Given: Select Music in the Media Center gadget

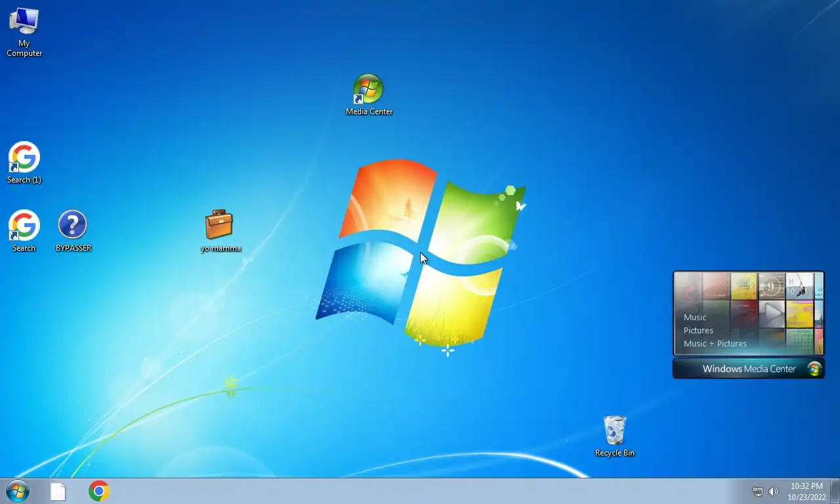Looking at the screenshot, I should (695, 317).
